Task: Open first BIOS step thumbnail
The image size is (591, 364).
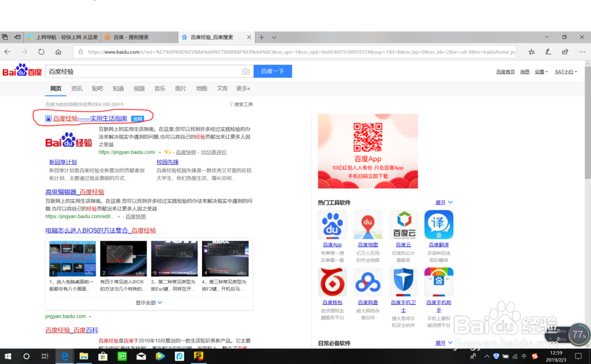Action: coord(72,258)
